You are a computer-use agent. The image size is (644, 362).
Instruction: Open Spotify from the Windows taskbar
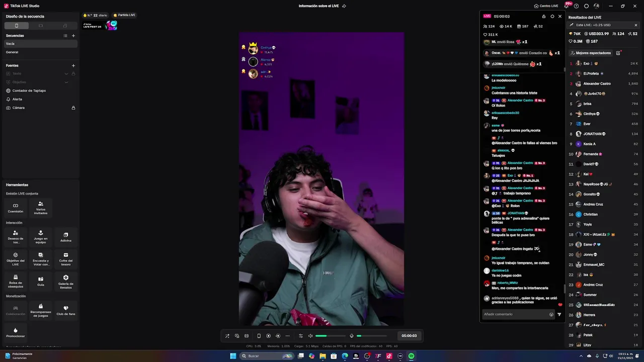[411, 356]
